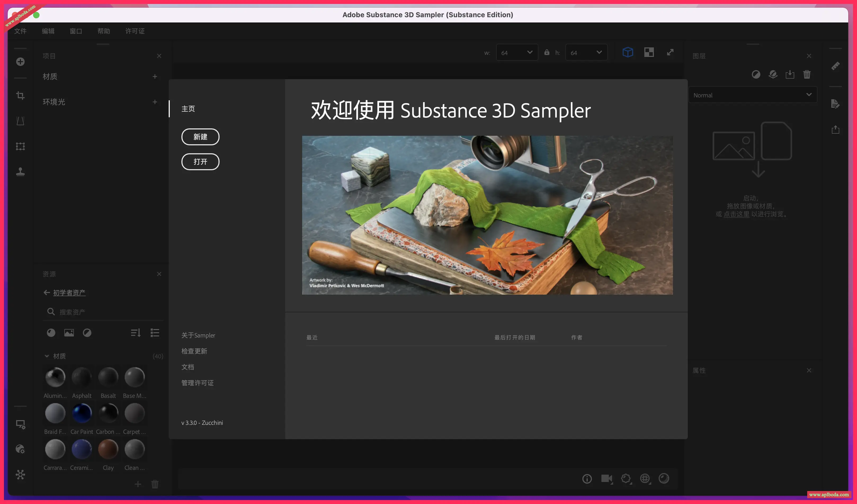Open the width resolution dropdown
857x504 pixels.
tap(517, 53)
